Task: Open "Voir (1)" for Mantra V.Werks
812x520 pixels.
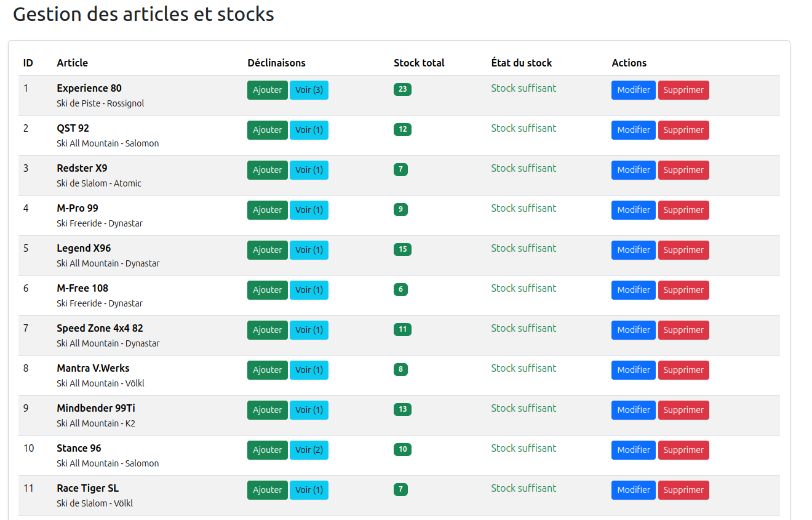Action: [309, 370]
